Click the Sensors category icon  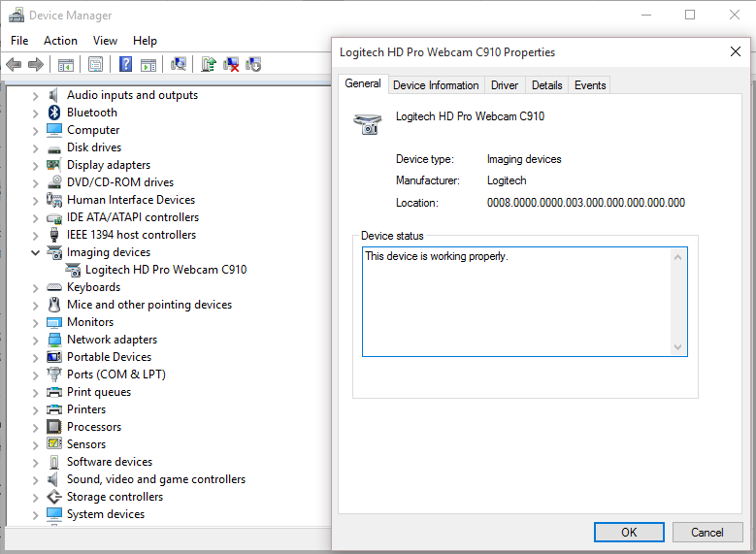coord(54,443)
